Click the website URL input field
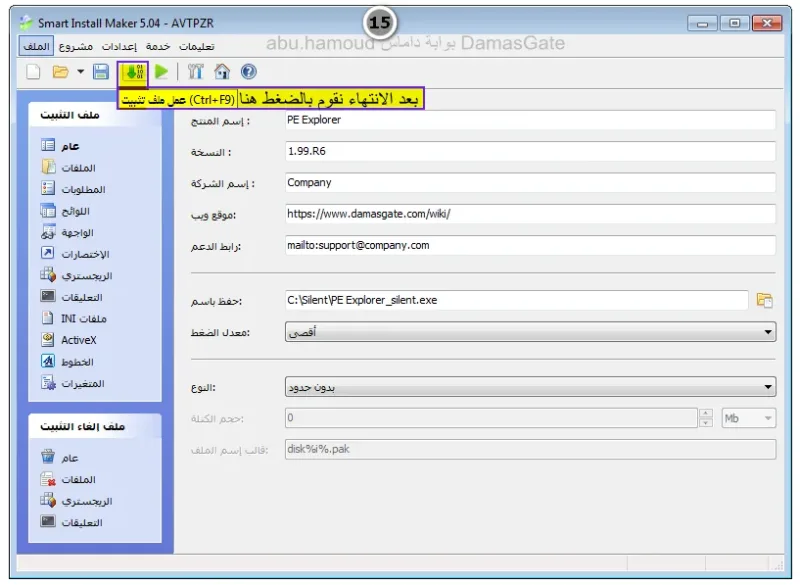 (x=530, y=214)
